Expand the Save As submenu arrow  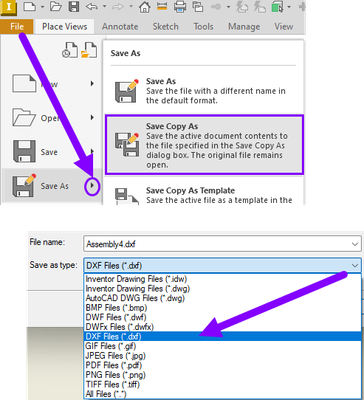click(x=92, y=186)
